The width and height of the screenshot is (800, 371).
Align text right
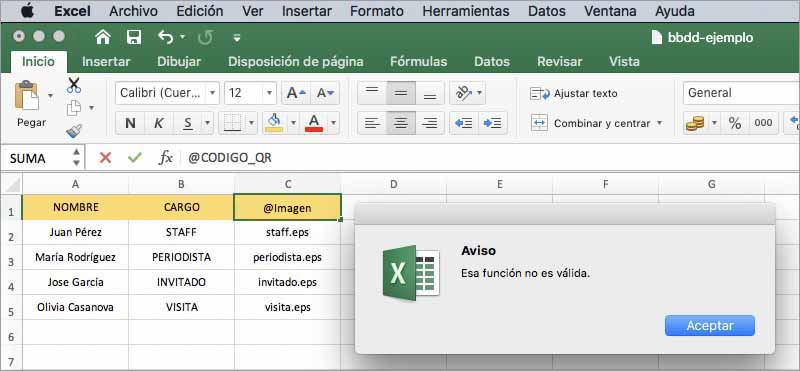pyautogui.click(x=430, y=123)
